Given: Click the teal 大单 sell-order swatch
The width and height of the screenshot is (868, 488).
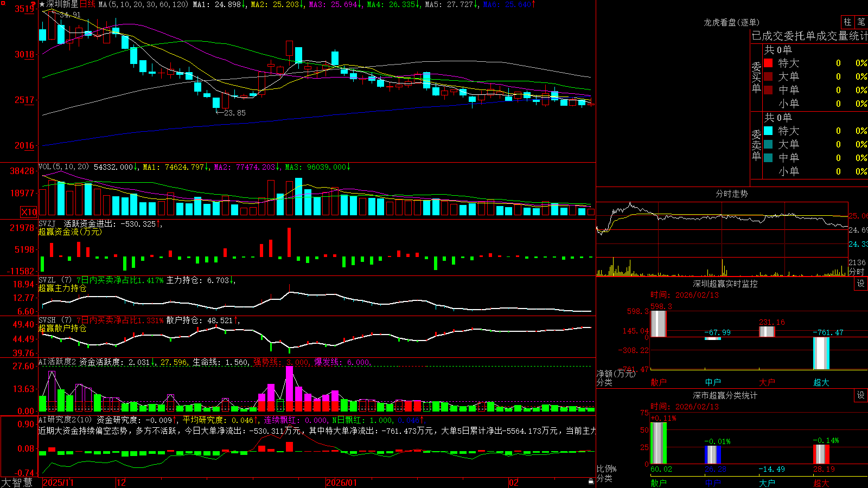Looking at the screenshot, I should (x=768, y=144).
